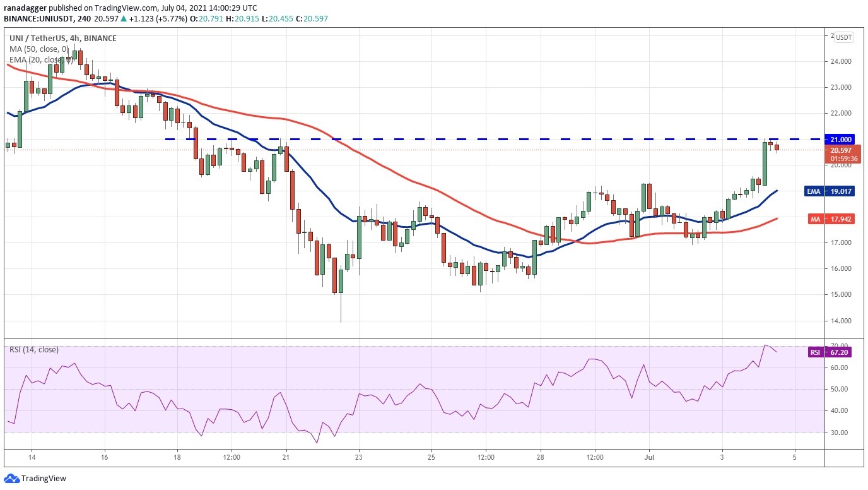
Task: Click the EMA (20, close) legend entry
Action: pos(37,60)
